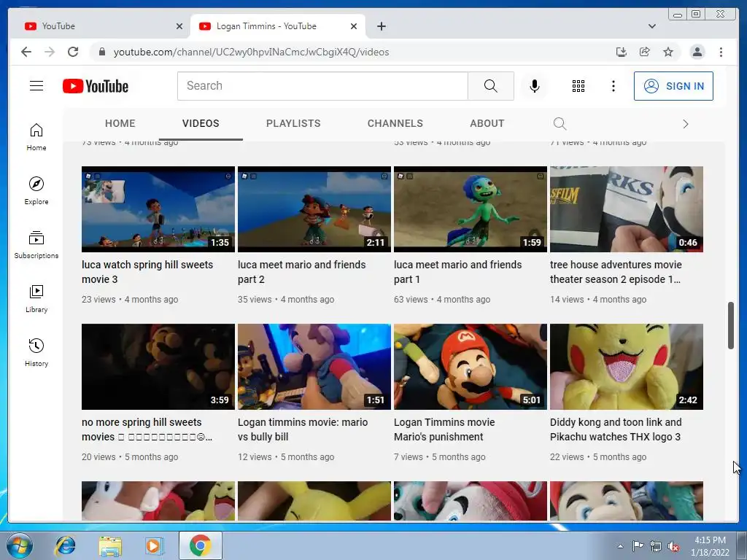Reload the page
This screenshot has height=560, width=747.
coord(73,52)
